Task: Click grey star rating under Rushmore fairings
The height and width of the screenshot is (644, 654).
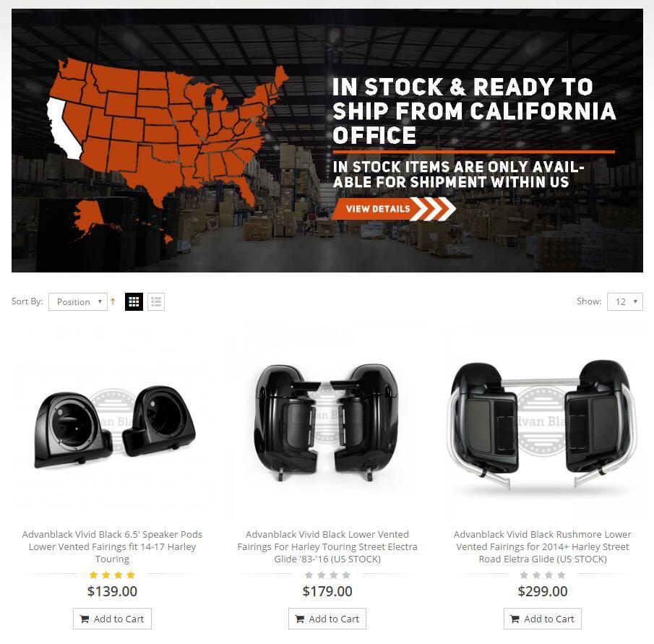Action: tap(543, 575)
